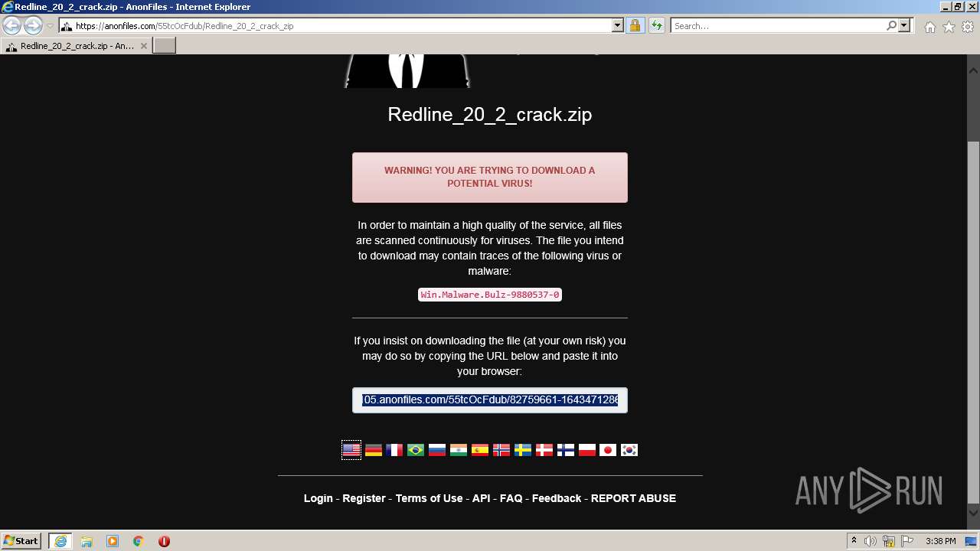The image size is (980, 551).
Task: Choose the Finnish flag language
Action: click(566, 450)
